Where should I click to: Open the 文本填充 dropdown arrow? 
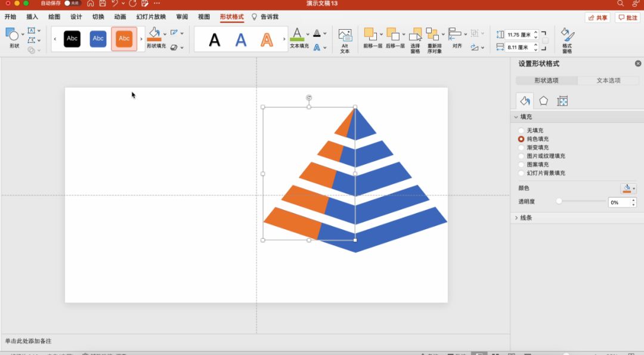pyautogui.click(x=308, y=35)
